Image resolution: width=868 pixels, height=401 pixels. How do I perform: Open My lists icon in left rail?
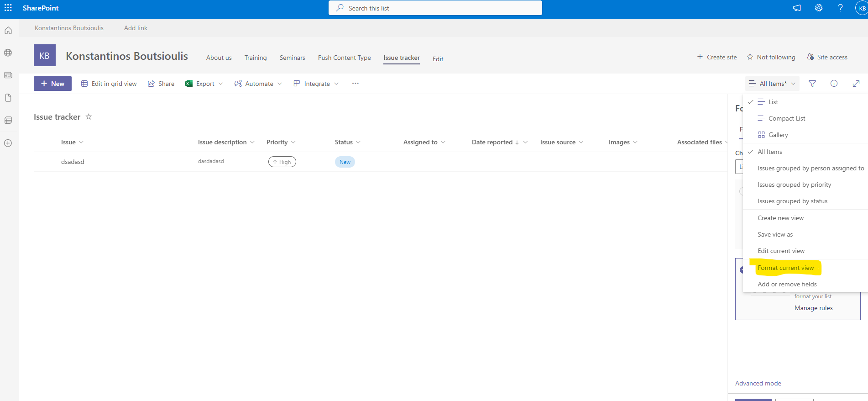pos(8,120)
